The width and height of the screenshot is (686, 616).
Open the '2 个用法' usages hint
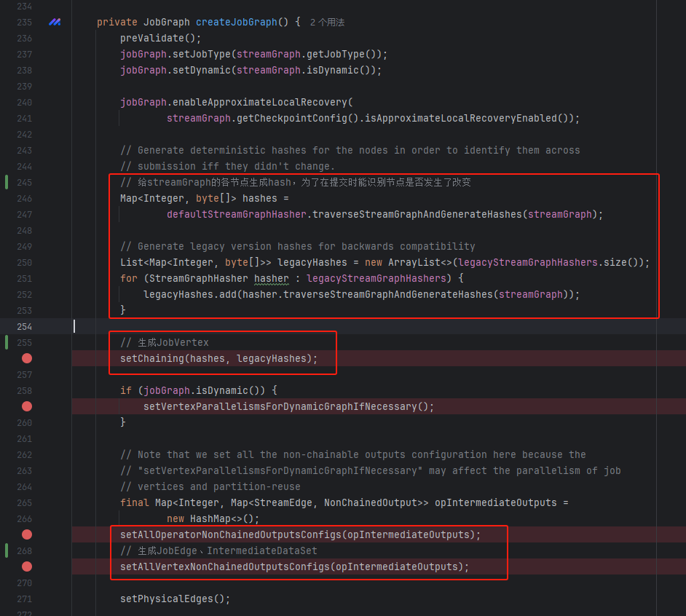pyautogui.click(x=327, y=23)
